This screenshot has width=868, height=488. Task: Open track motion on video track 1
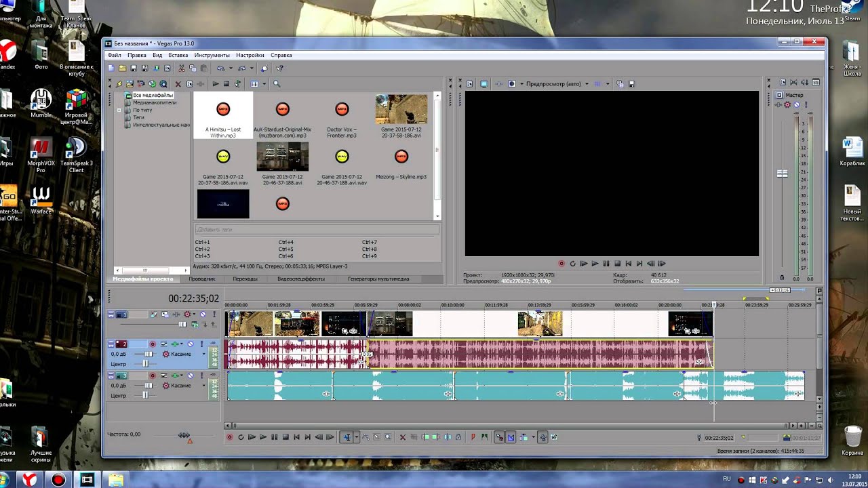[165, 314]
